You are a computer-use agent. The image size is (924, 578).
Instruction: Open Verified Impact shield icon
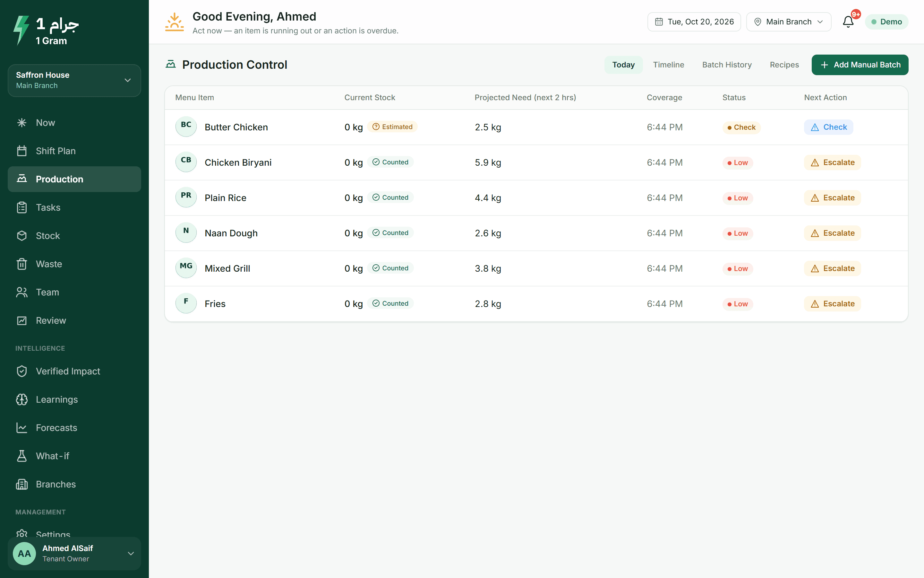point(22,371)
